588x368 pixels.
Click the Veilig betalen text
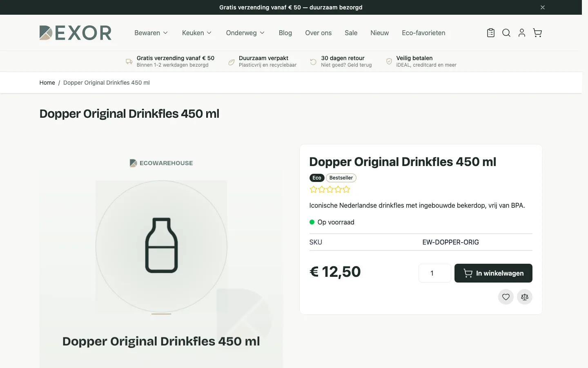click(x=414, y=58)
